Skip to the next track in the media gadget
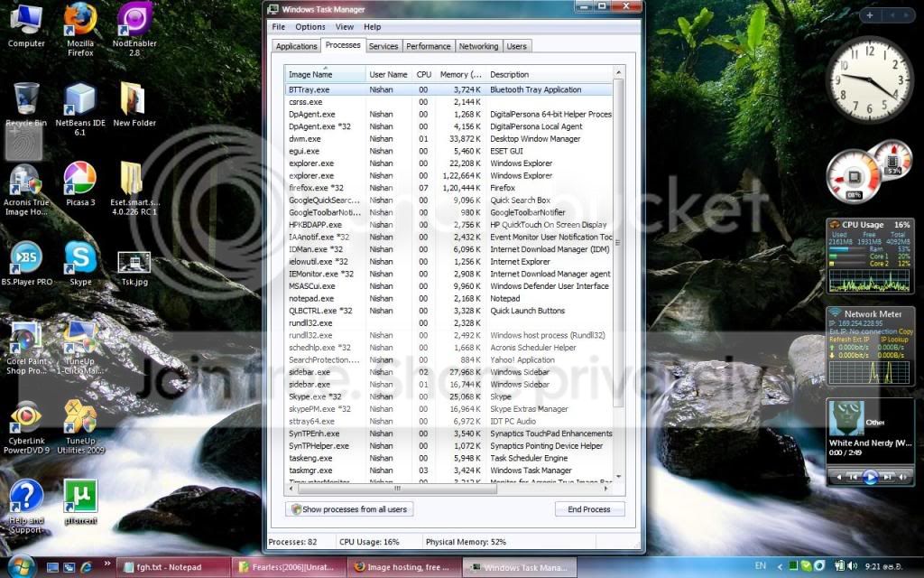The image size is (924, 578). (x=888, y=477)
